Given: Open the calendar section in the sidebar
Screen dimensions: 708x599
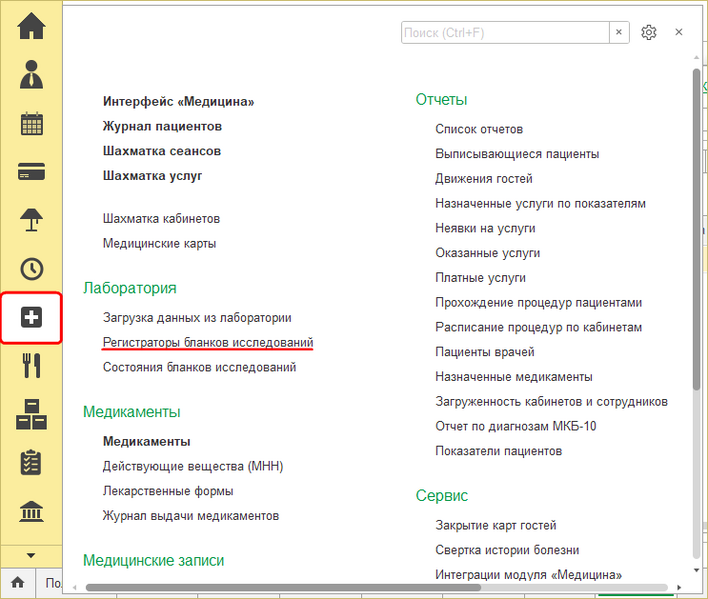Looking at the screenshot, I should [32, 123].
